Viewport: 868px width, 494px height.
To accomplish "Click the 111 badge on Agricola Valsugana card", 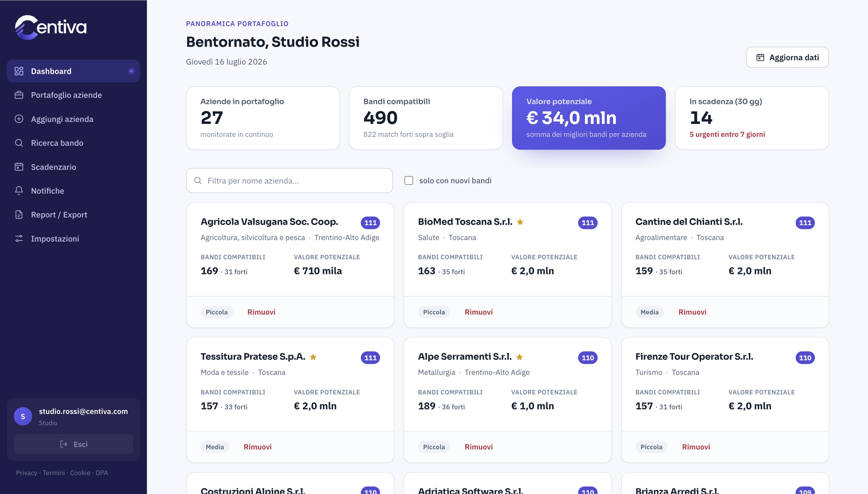I will click(370, 223).
